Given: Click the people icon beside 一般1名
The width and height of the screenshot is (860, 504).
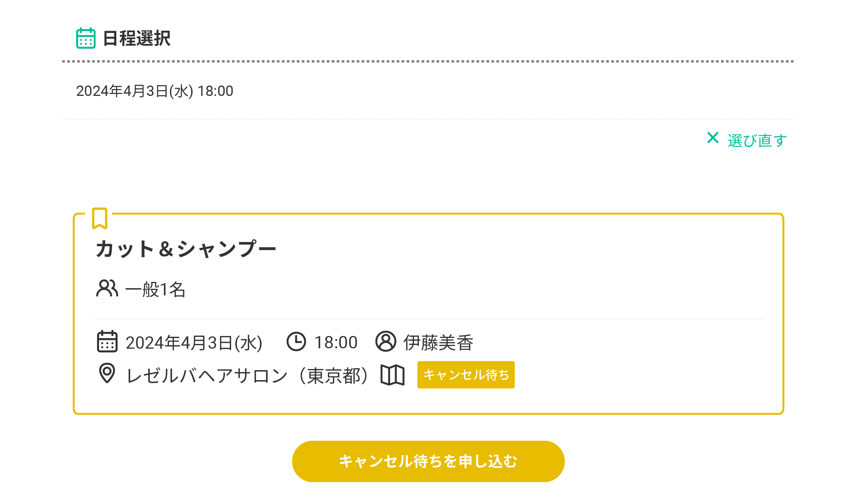Looking at the screenshot, I should [107, 288].
